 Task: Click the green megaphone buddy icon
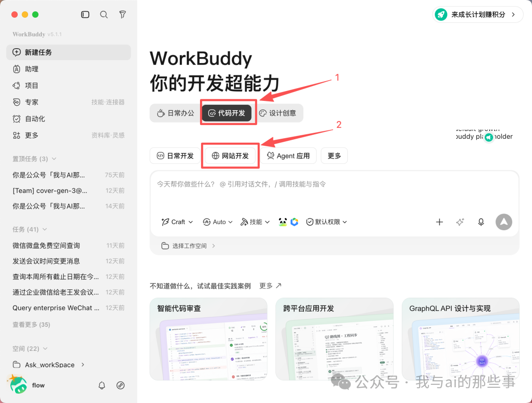[x=489, y=137]
